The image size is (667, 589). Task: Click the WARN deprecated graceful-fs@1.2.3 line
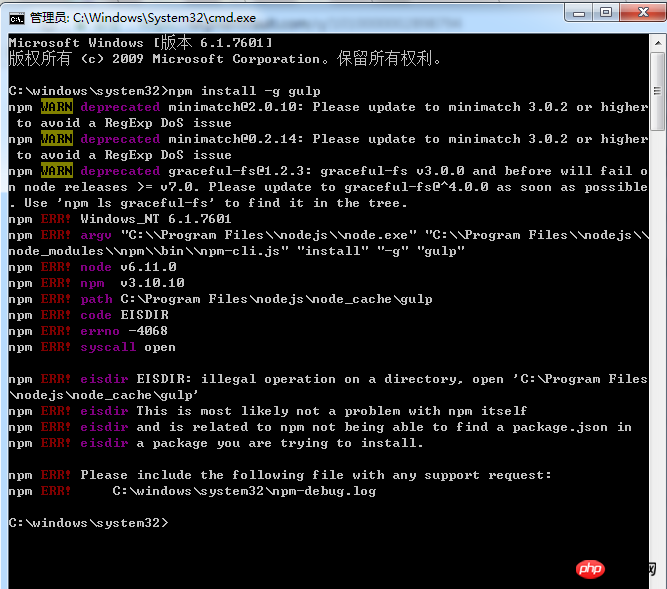coord(328,171)
